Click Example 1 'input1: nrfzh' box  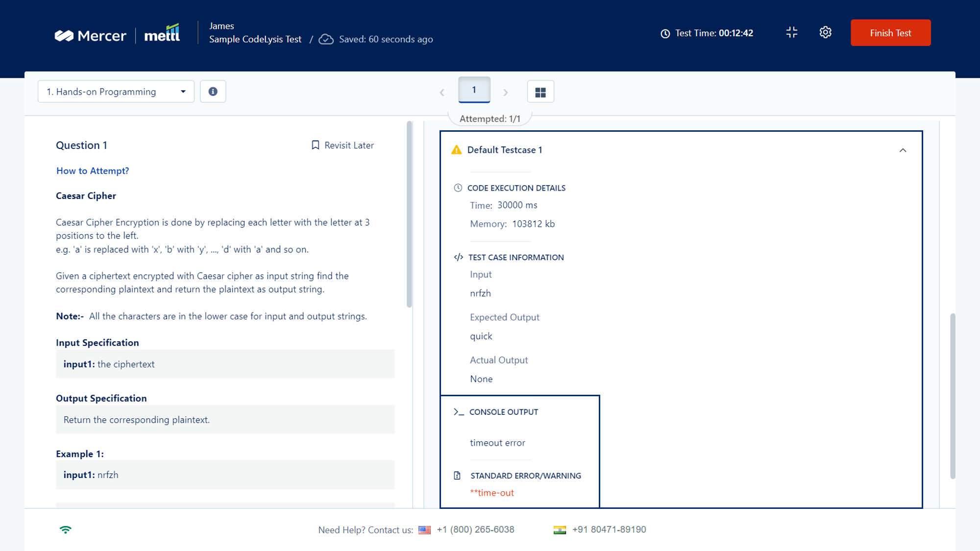[x=225, y=475]
